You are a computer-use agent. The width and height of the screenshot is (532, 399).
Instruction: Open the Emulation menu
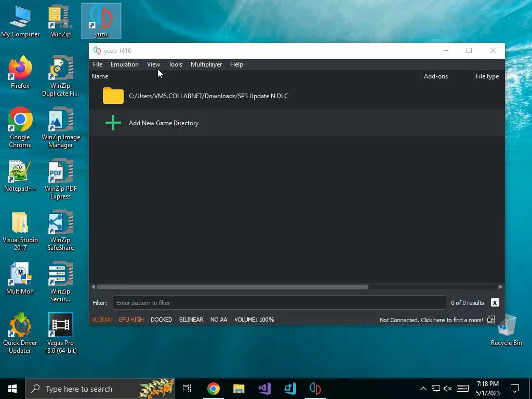tap(125, 64)
